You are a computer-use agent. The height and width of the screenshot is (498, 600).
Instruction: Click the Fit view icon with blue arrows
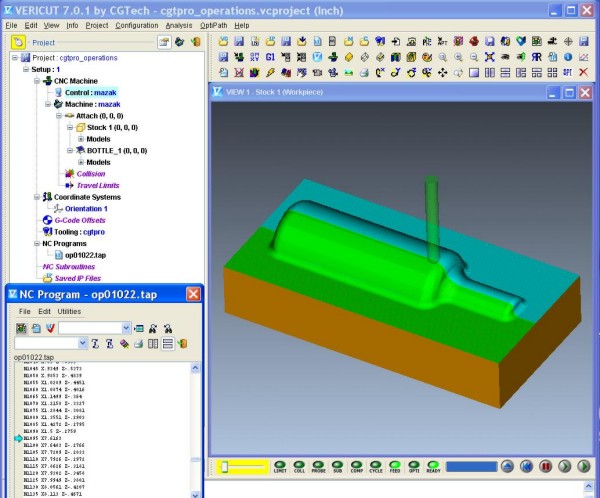click(x=489, y=57)
